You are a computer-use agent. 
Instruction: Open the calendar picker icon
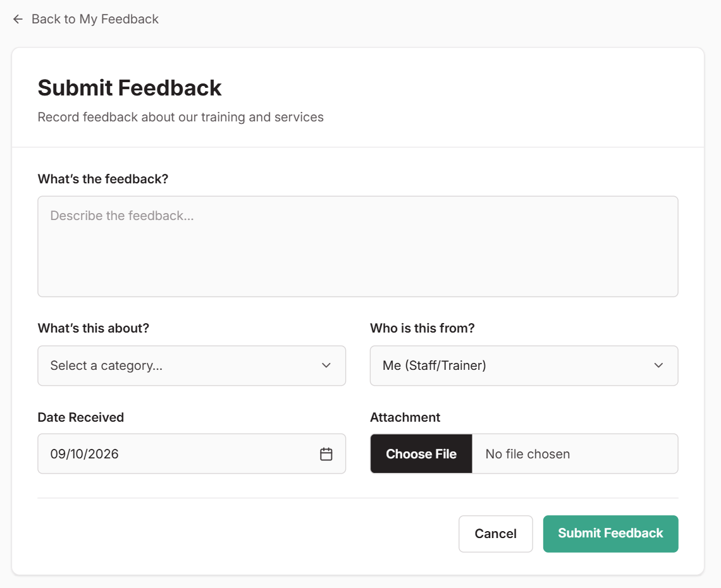(x=326, y=454)
